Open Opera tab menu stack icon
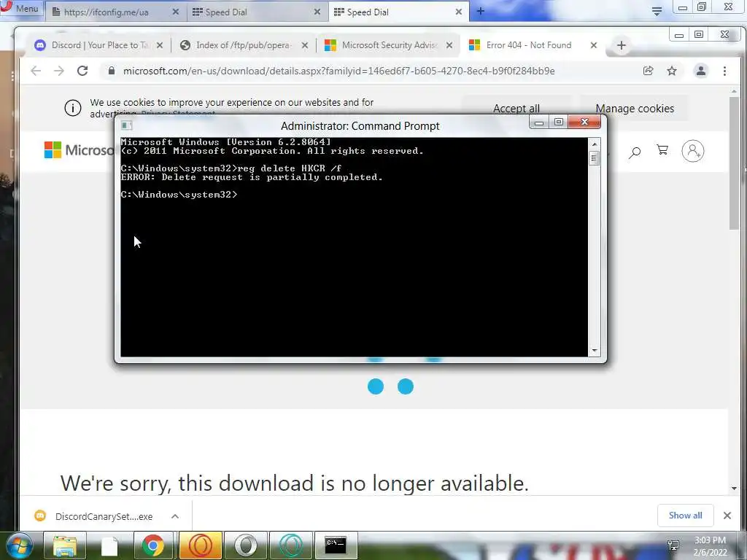This screenshot has height=560, width=747. click(x=657, y=12)
